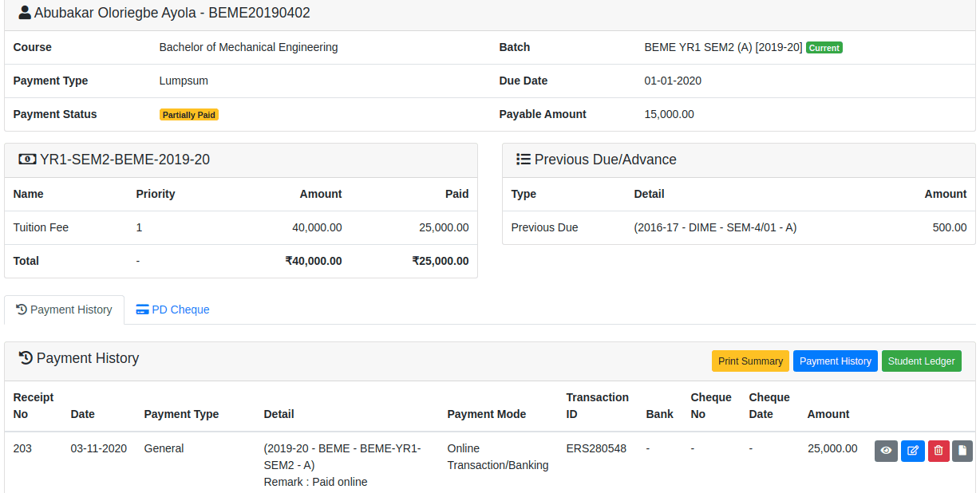Screen dimensions: 980x493
Task: Select the transaction ID ERS280548 cell
Action: click(x=596, y=448)
